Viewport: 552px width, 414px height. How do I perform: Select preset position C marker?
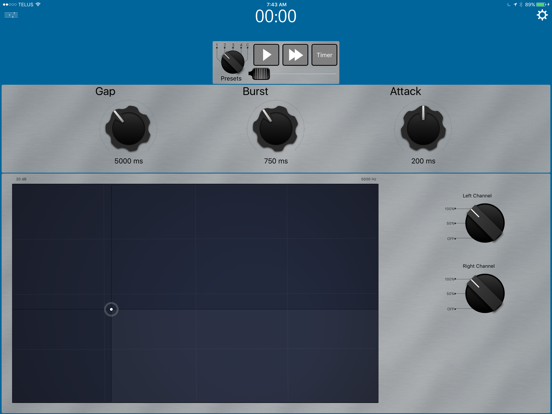tap(247, 45)
